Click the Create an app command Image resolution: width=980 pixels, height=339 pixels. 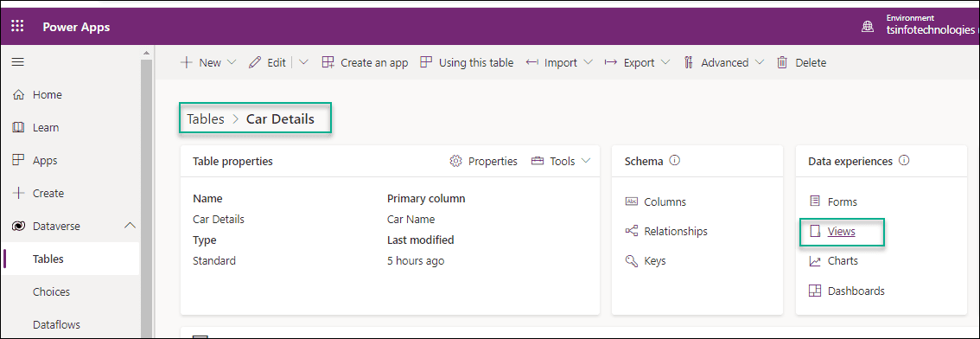(x=365, y=62)
